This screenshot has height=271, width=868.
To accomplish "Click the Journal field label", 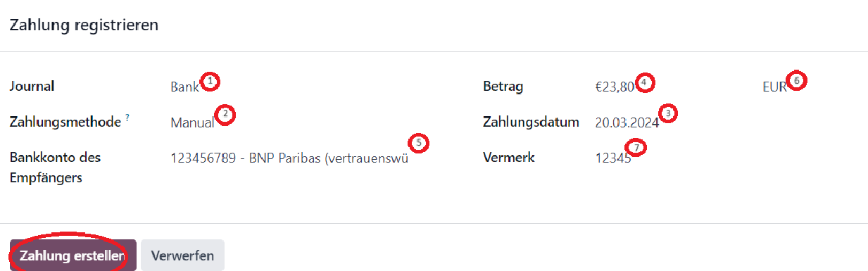I will click(x=32, y=87).
